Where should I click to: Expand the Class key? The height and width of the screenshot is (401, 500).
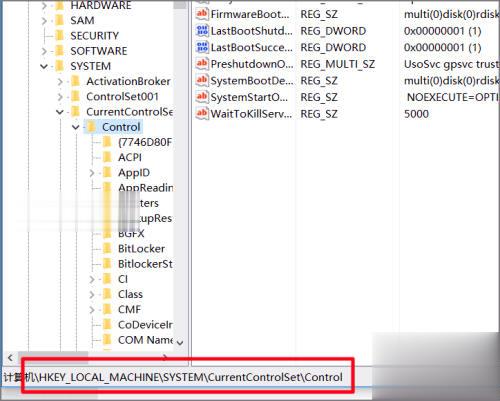[92, 294]
